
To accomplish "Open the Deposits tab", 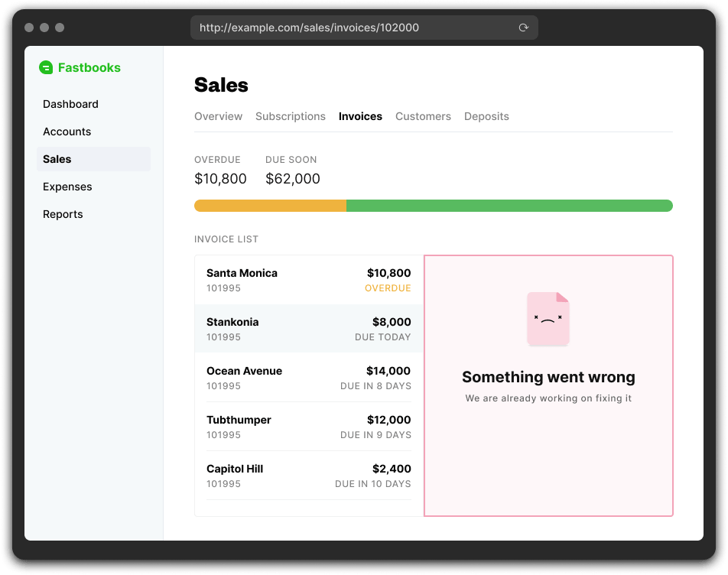I will (486, 116).
